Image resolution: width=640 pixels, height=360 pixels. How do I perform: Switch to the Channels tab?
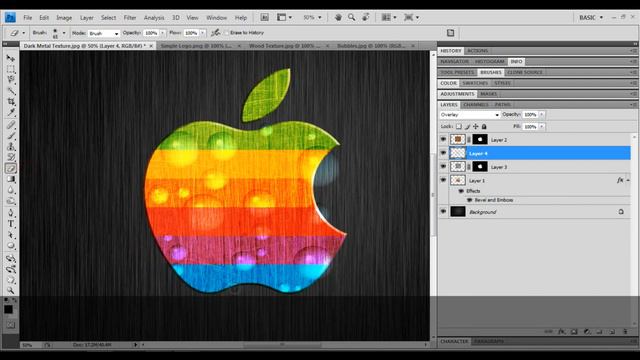click(476, 104)
